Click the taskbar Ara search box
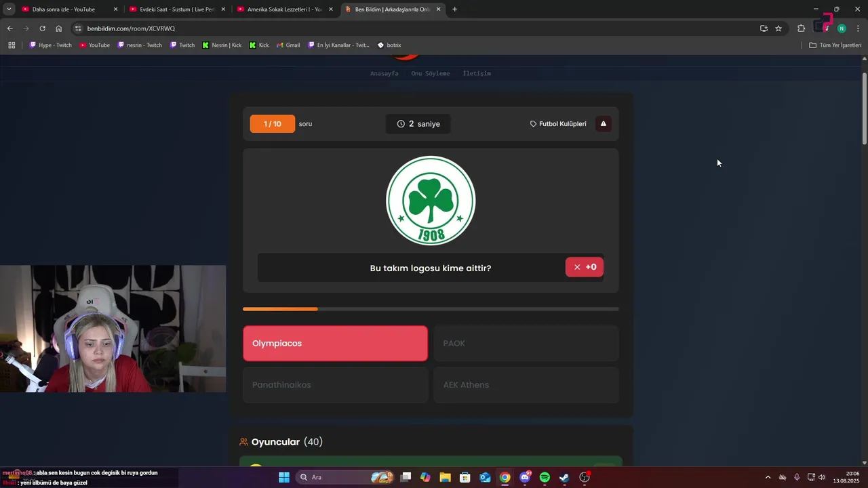 (344, 477)
